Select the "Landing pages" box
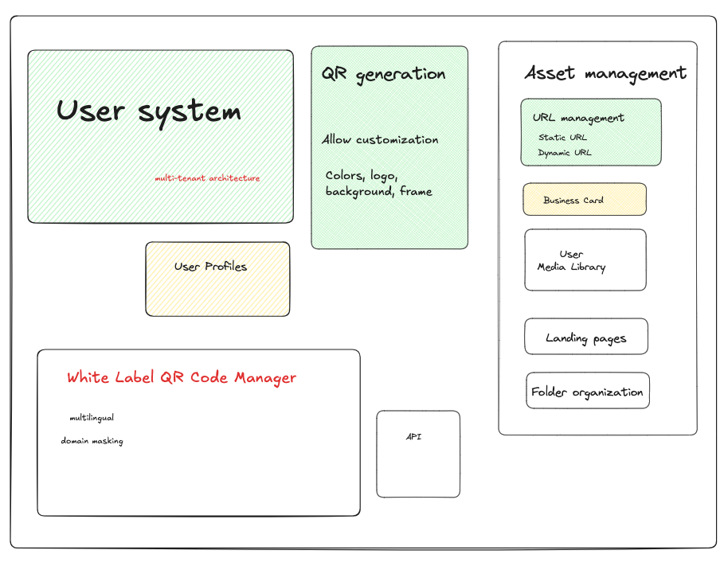 pos(586,337)
